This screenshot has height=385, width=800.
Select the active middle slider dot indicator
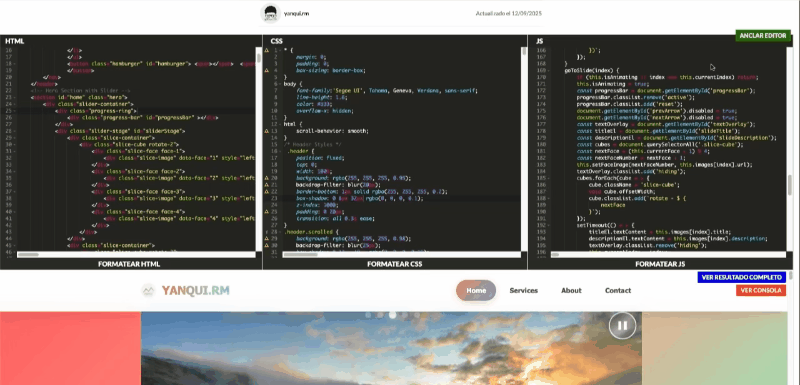point(392,315)
